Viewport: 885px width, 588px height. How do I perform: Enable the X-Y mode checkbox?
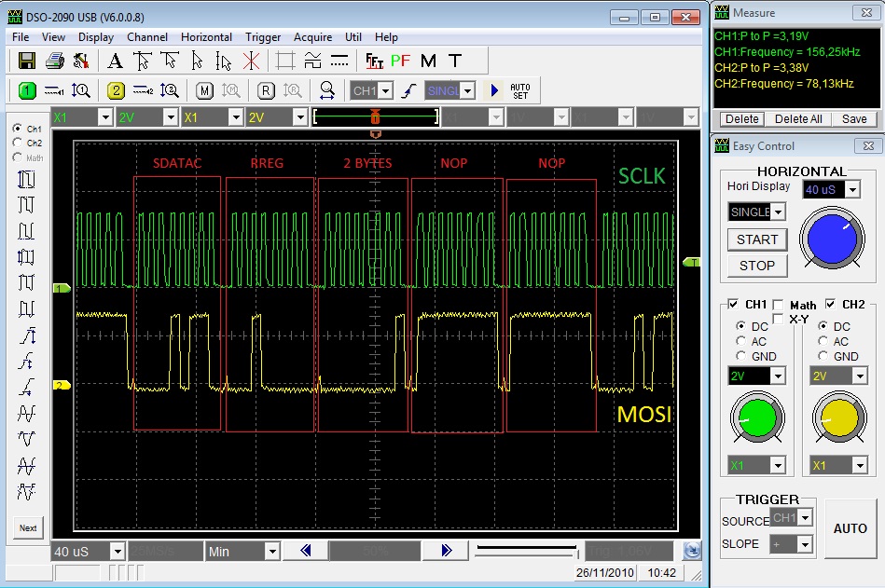[x=778, y=319]
